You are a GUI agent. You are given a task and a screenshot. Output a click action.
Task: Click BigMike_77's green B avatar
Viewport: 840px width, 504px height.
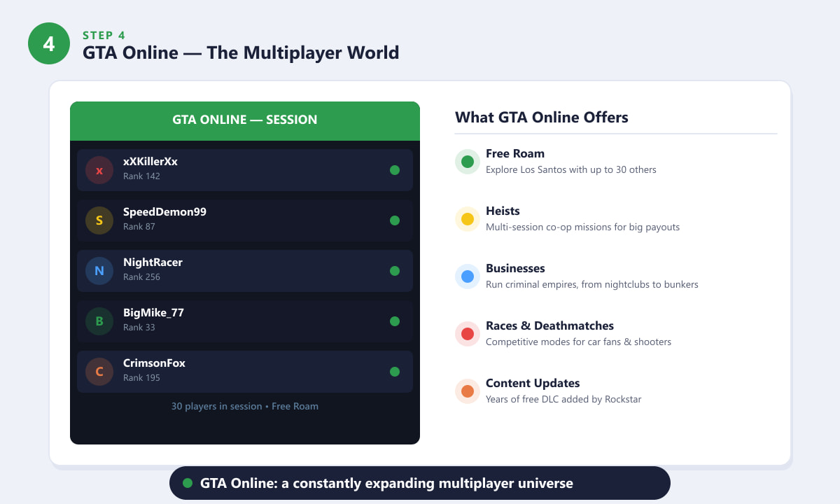(x=99, y=321)
